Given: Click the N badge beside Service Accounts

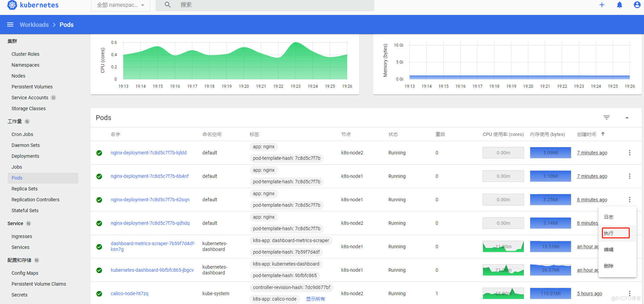Looking at the screenshot, I should click(x=53, y=98).
